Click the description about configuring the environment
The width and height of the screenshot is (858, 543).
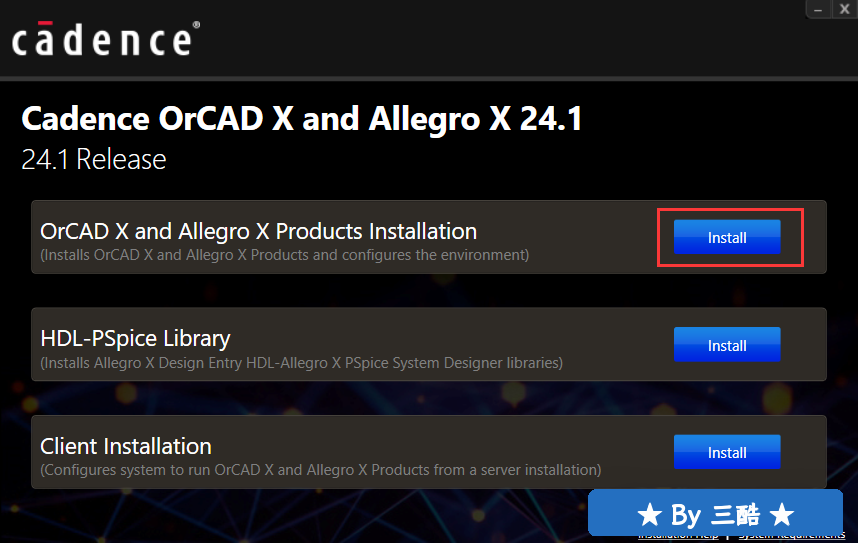285,255
